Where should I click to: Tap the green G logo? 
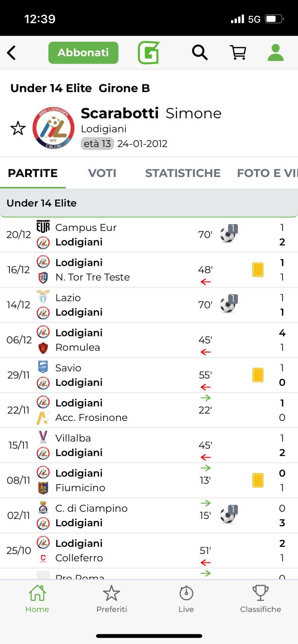[148, 53]
